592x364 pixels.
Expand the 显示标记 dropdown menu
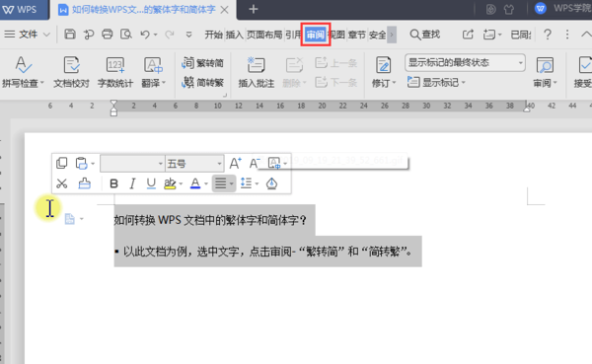[436, 82]
